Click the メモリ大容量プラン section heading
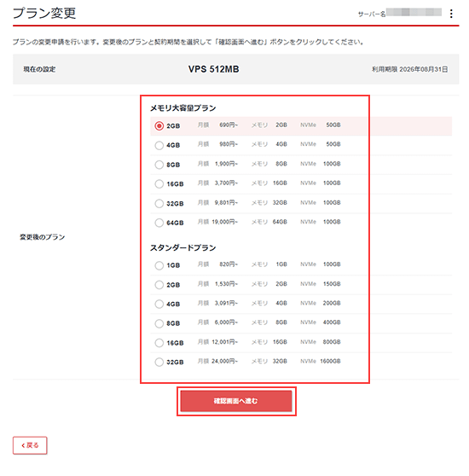Image resolution: width=469 pixels, height=476 pixels. click(183, 108)
